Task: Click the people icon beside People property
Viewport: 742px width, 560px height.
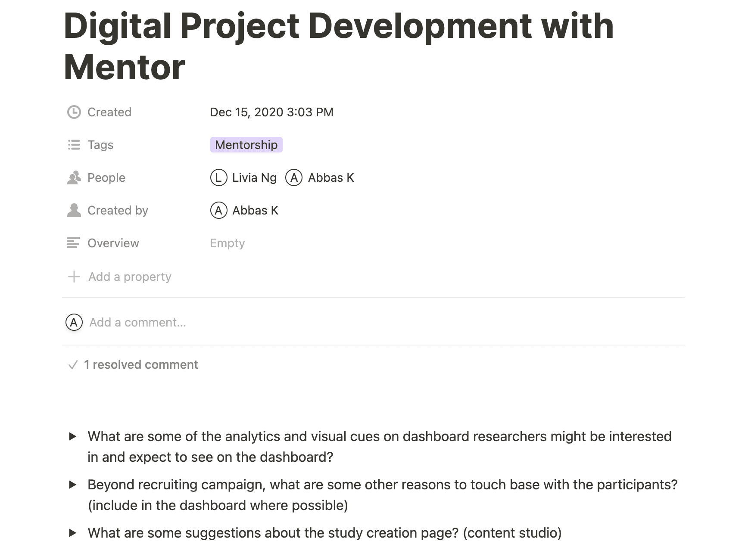Action: (x=74, y=177)
